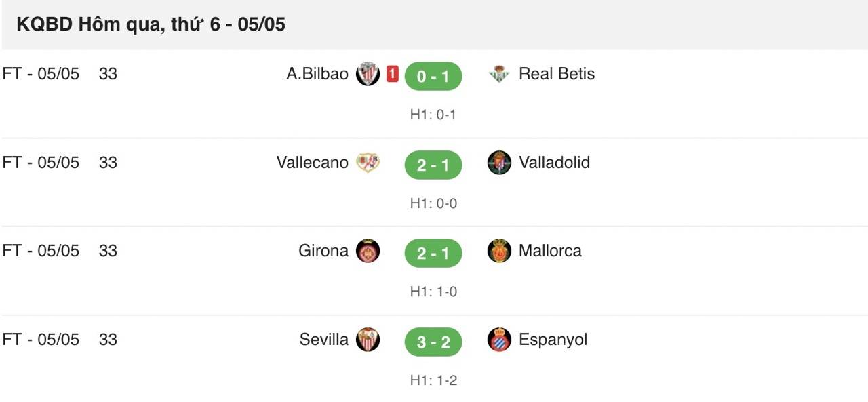
Task: Open the Valladolid team link
Action: pyautogui.click(x=554, y=163)
